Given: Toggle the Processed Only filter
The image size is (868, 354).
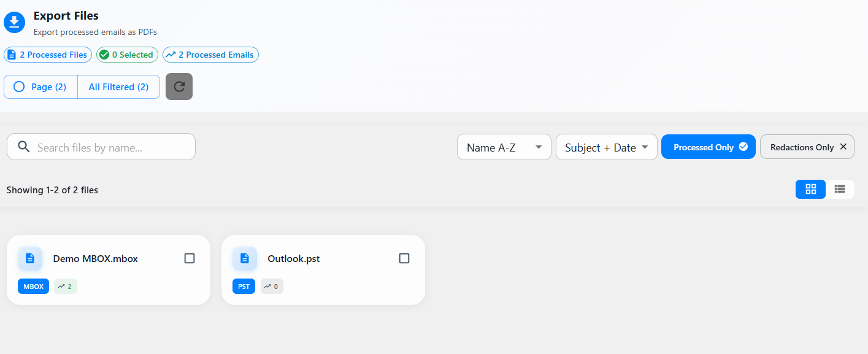Looking at the screenshot, I should (x=708, y=147).
